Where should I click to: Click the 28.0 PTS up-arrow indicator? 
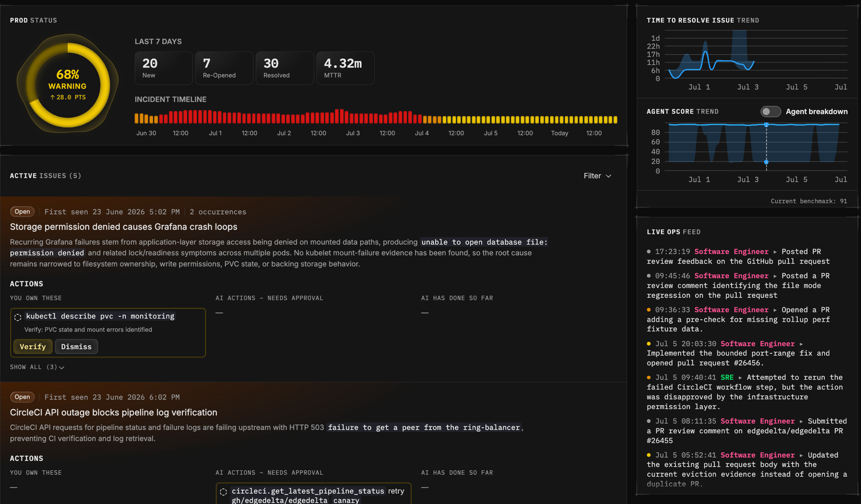68,97
